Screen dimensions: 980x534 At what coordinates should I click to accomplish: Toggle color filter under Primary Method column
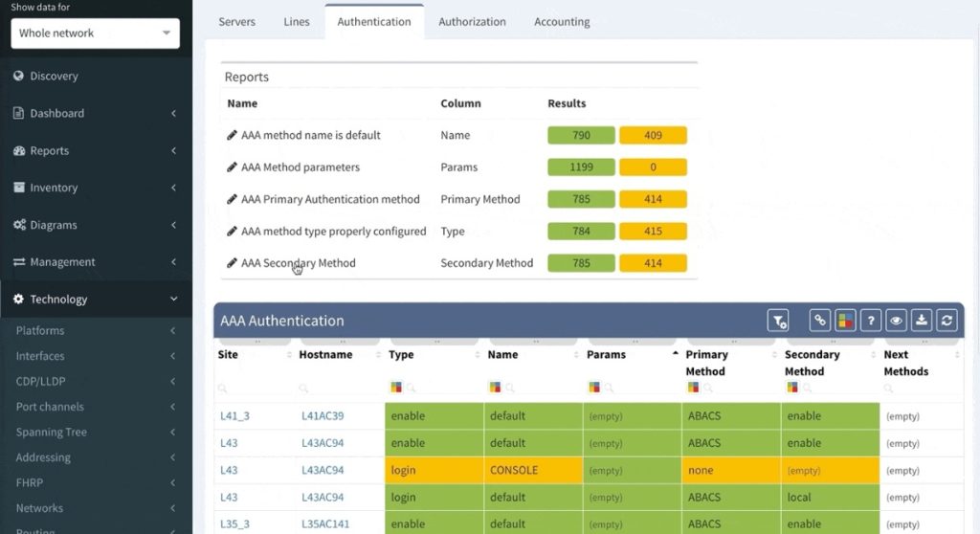click(x=693, y=388)
